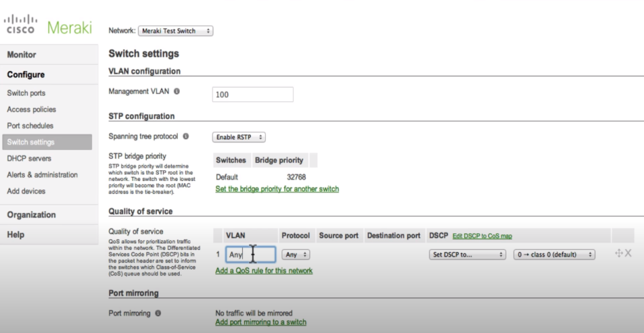Image resolution: width=644 pixels, height=333 pixels.
Task: Select Switch settings in sidebar
Action: pos(47,142)
